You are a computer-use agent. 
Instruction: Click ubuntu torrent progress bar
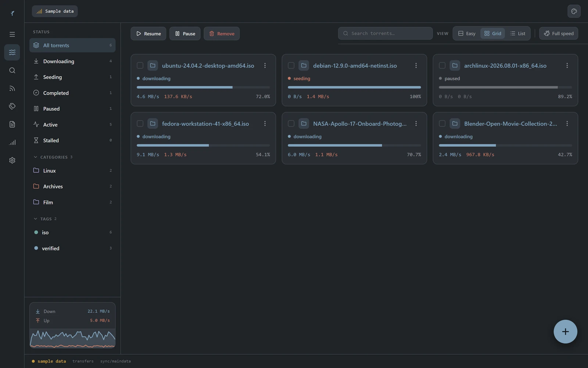click(203, 87)
